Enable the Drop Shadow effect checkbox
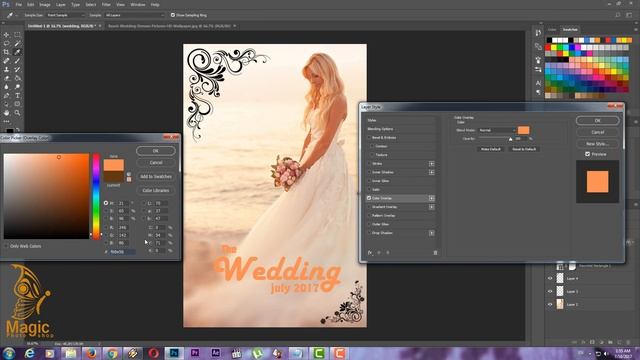Screen dimensions: 640x360 tap(369, 233)
